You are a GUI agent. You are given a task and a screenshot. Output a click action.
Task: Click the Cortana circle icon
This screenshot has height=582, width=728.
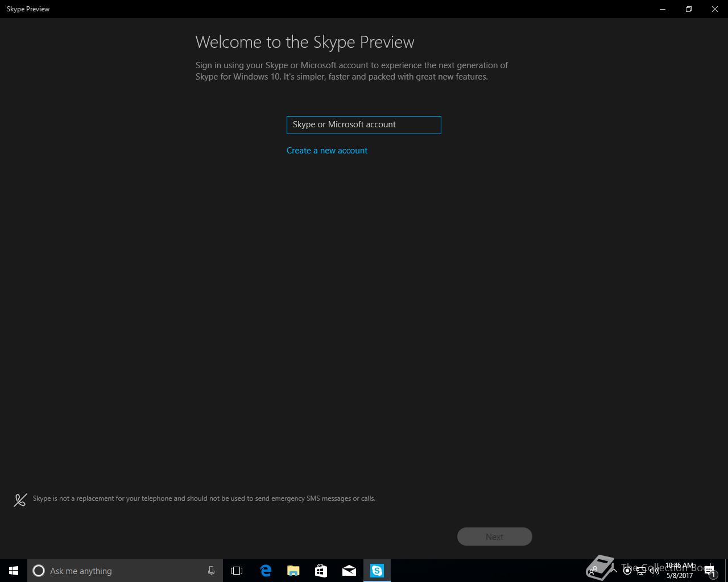tap(39, 571)
